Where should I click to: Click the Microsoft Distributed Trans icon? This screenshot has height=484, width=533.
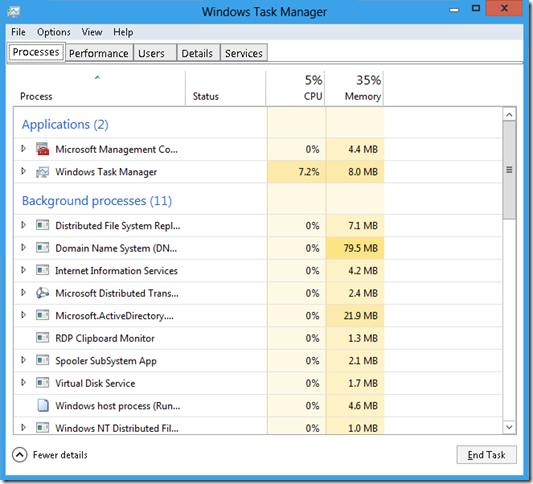click(x=42, y=293)
